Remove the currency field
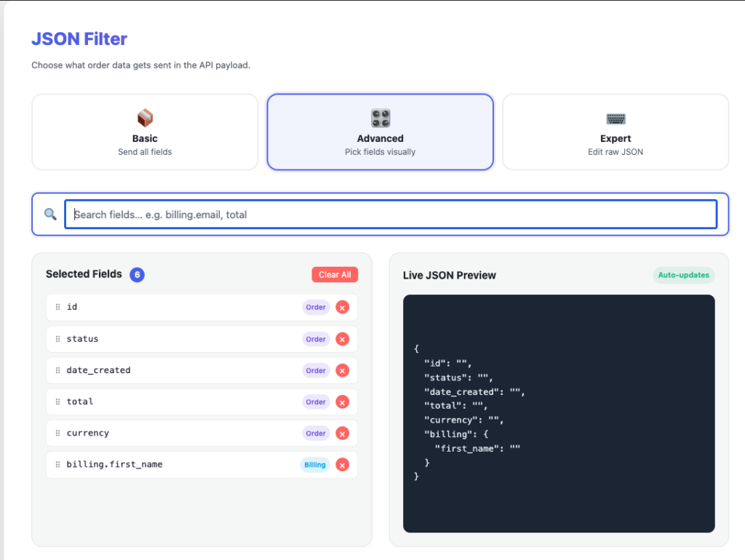The width and height of the screenshot is (745, 560). tap(342, 433)
